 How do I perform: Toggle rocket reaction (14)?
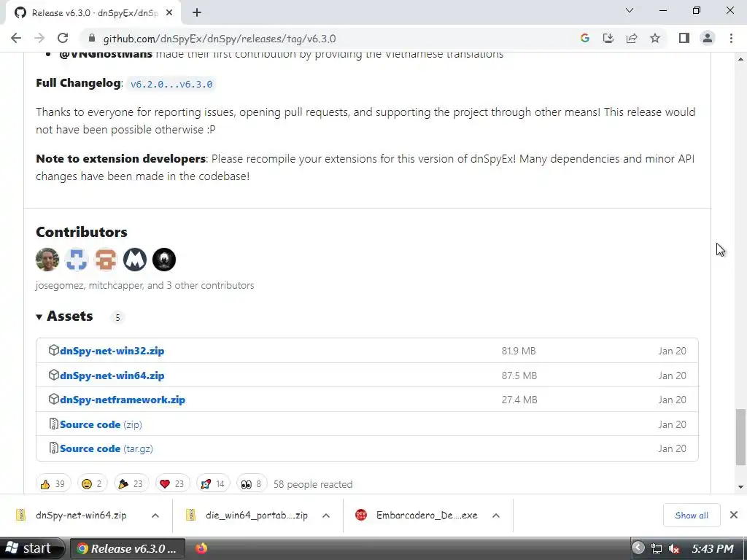click(213, 484)
